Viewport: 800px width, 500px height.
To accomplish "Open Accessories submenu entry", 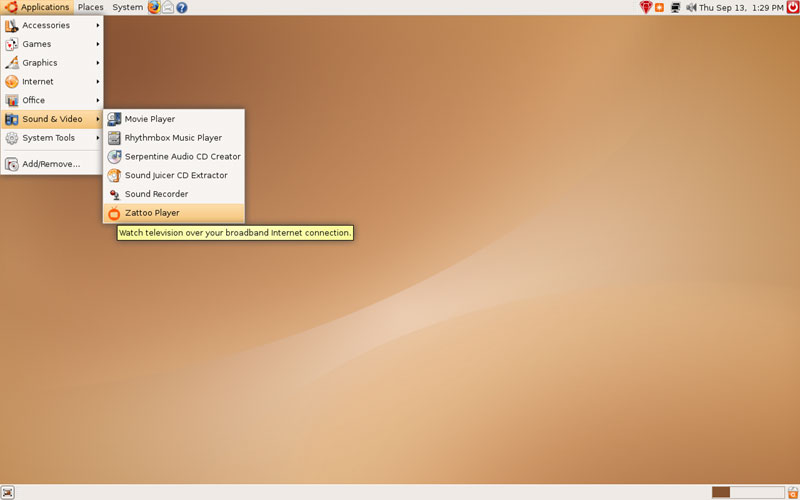I will tap(52, 25).
